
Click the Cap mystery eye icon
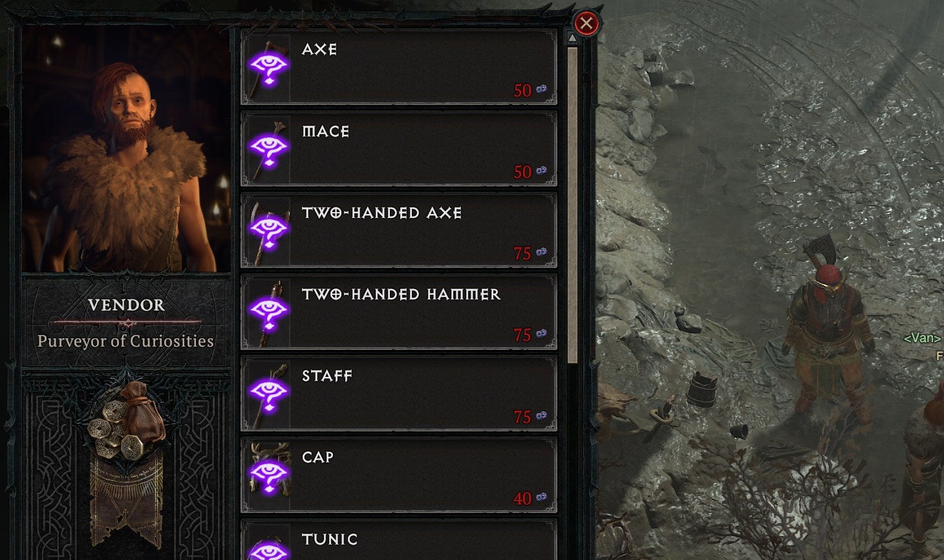point(268,475)
